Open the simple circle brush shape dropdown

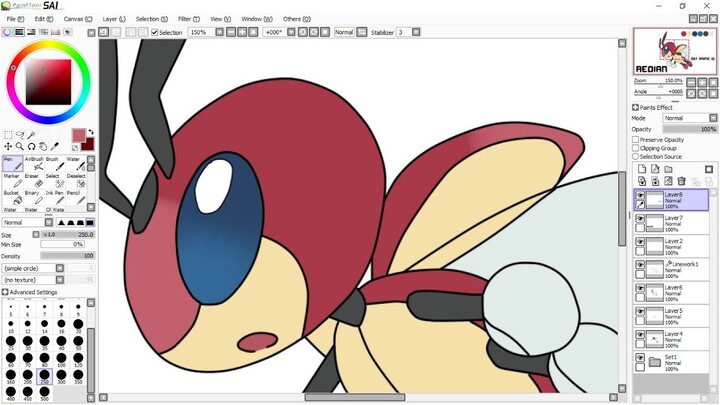[x=60, y=268]
